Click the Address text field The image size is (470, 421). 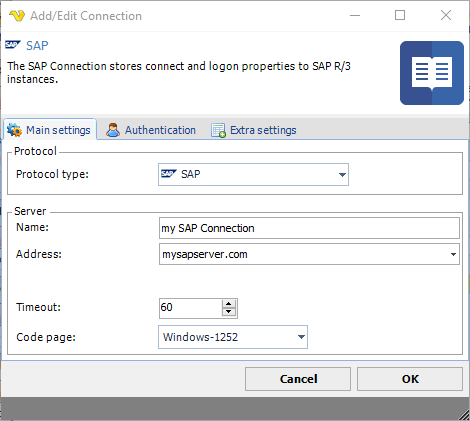click(x=303, y=254)
